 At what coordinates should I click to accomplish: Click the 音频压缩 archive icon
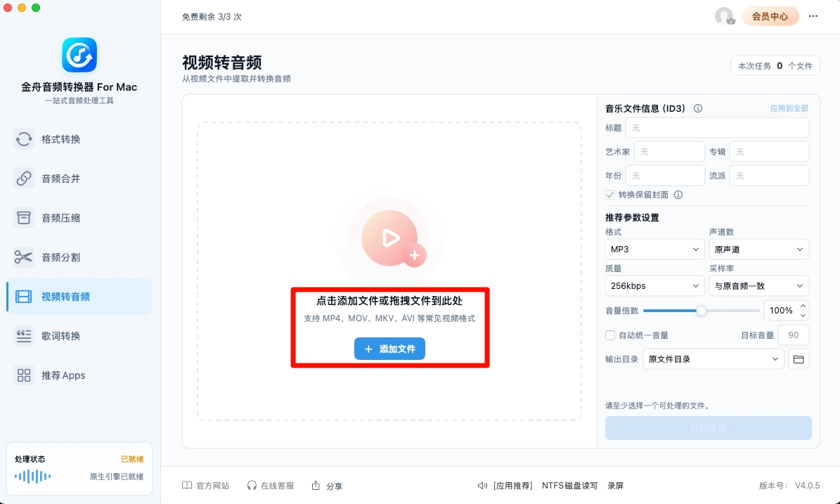pos(24,218)
